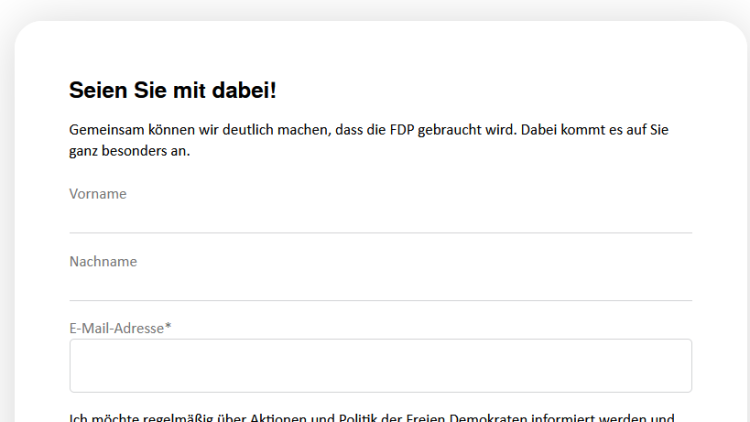Select the 'E-Mail-Adresse*' label

[120, 328]
